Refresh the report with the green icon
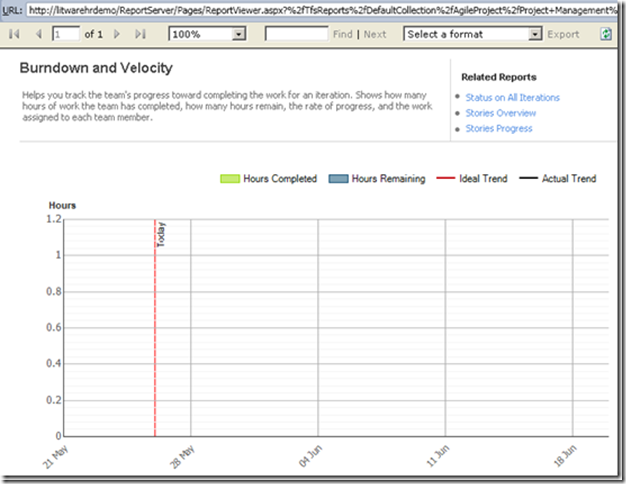 (606, 34)
